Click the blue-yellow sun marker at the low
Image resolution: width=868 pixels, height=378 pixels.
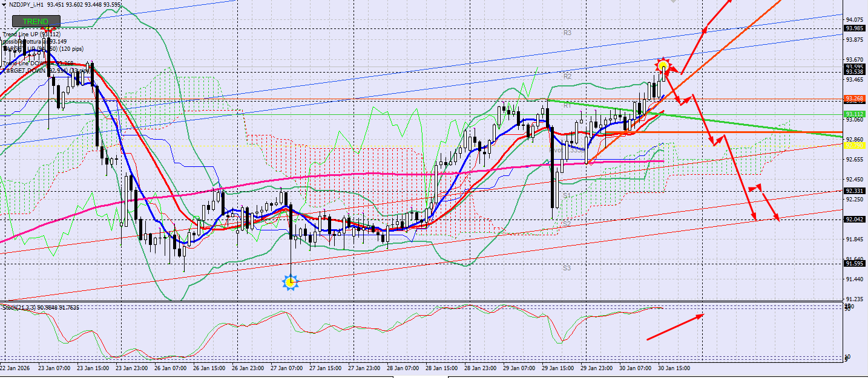(x=291, y=282)
